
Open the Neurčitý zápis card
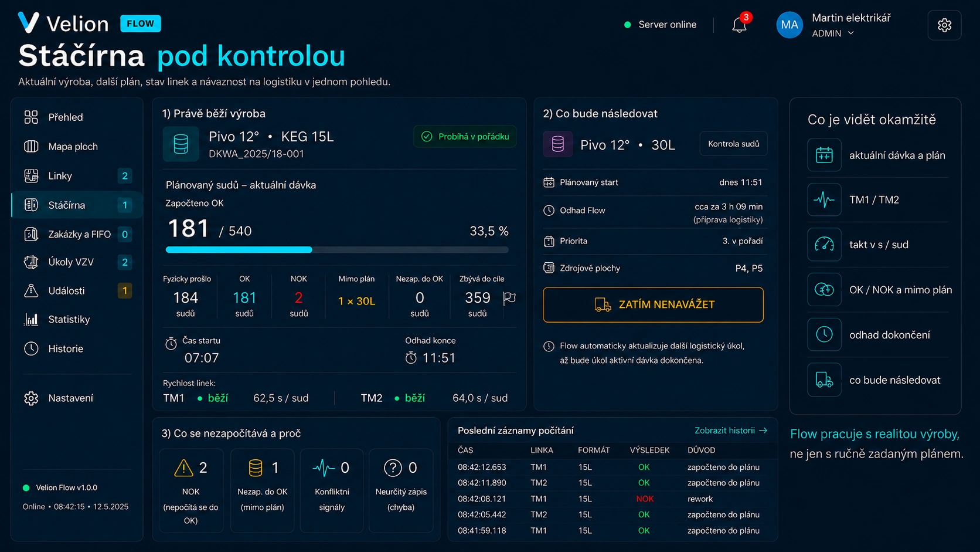pyautogui.click(x=401, y=491)
